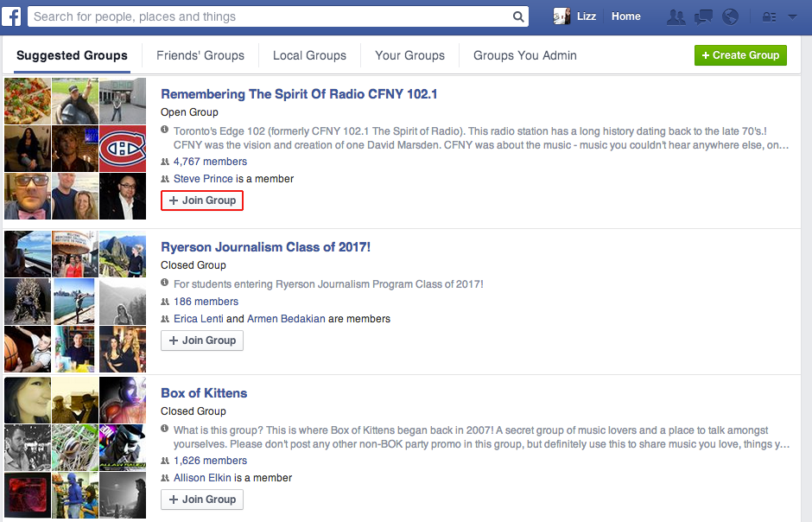Click the 'Open Group' label text
812x522 pixels.
pyautogui.click(x=189, y=111)
